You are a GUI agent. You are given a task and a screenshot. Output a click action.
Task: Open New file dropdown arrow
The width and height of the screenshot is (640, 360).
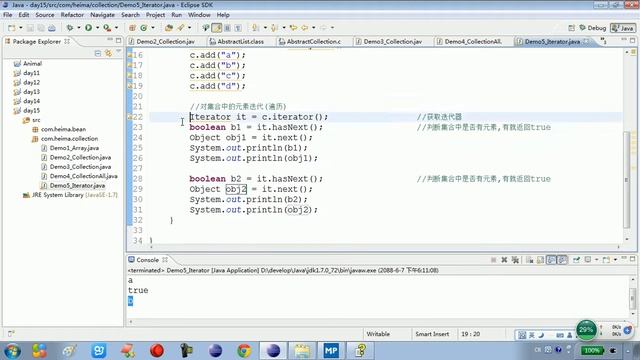coord(20,28)
